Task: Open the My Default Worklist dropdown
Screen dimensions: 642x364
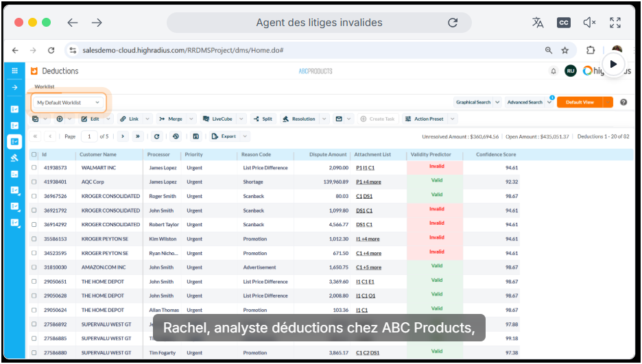Action: 69,102
